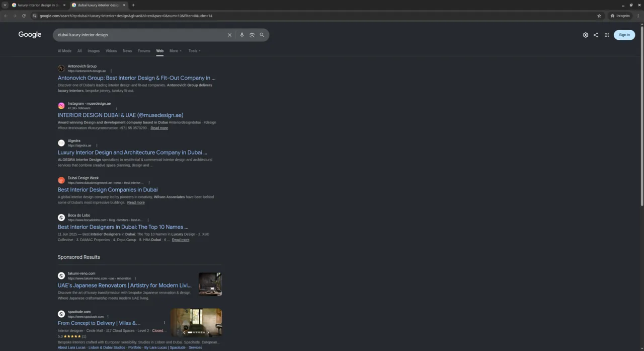Open a new tab with plus icon
The height and width of the screenshot is (351, 644).
133,5
